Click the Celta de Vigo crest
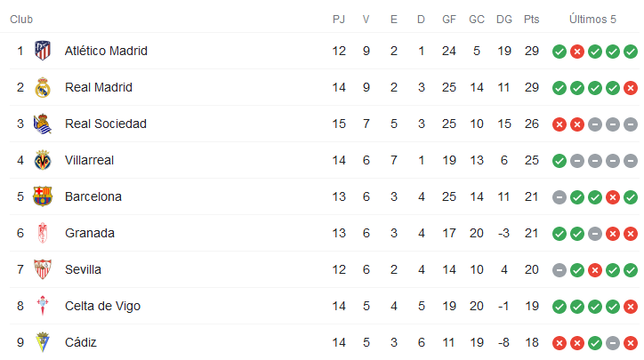Screen dimensions: 644x360 pyautogui.click(x=42, y=306)
